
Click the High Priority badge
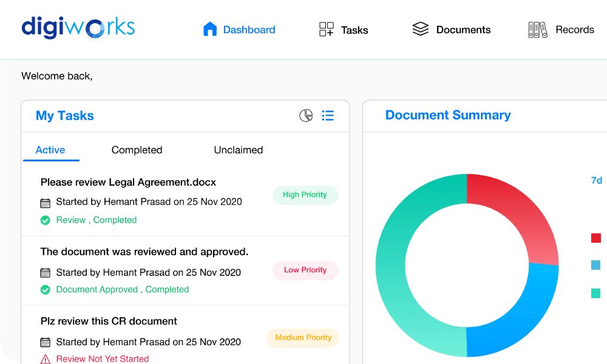[305, 195]
